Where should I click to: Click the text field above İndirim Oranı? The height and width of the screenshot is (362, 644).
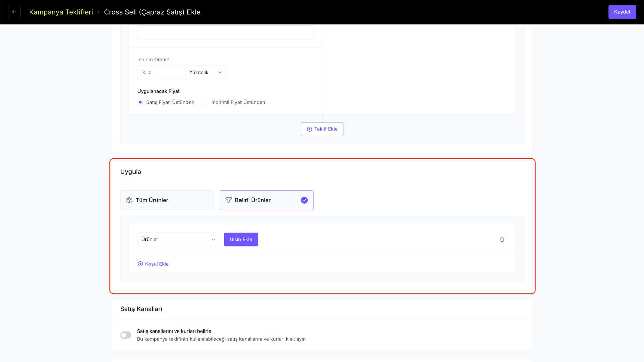(x=225, y=32)
